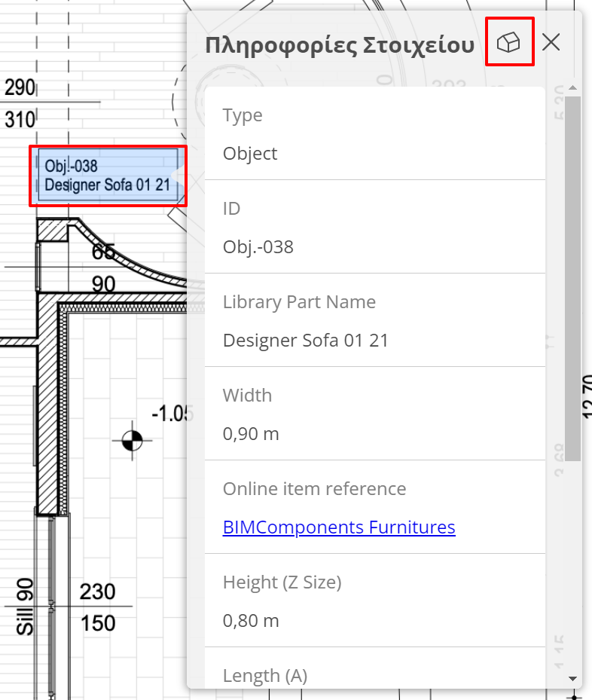The height and width of the screenshot is (700, 592).
Task: Open 3D view via the cube icon
Action: (x=508, y=42)
